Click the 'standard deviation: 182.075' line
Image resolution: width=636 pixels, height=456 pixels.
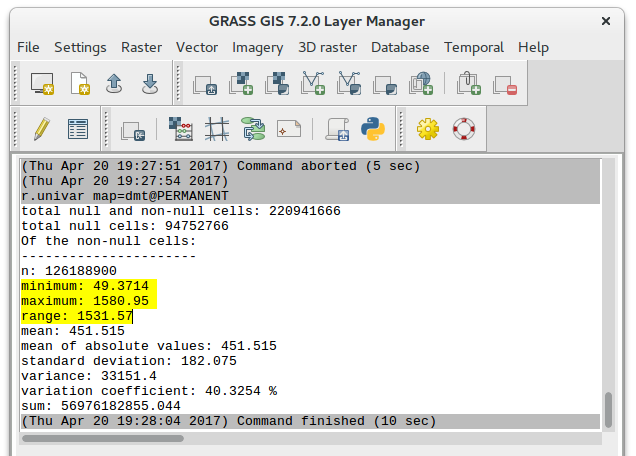coord(129,361)
